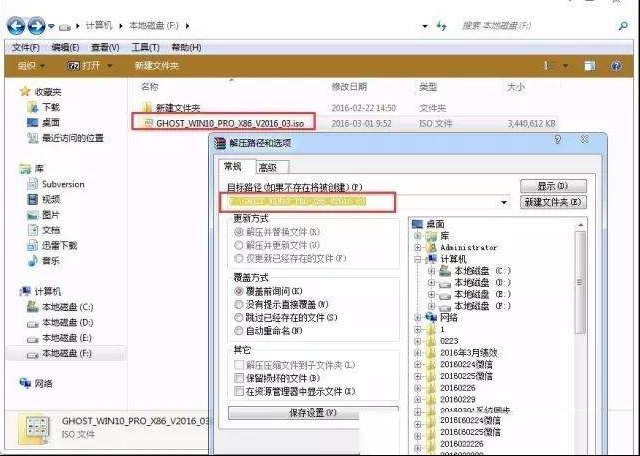Screen dimensions: 640x456
Task: Open the target path dropdown arrow
Action: click(504, 202)
